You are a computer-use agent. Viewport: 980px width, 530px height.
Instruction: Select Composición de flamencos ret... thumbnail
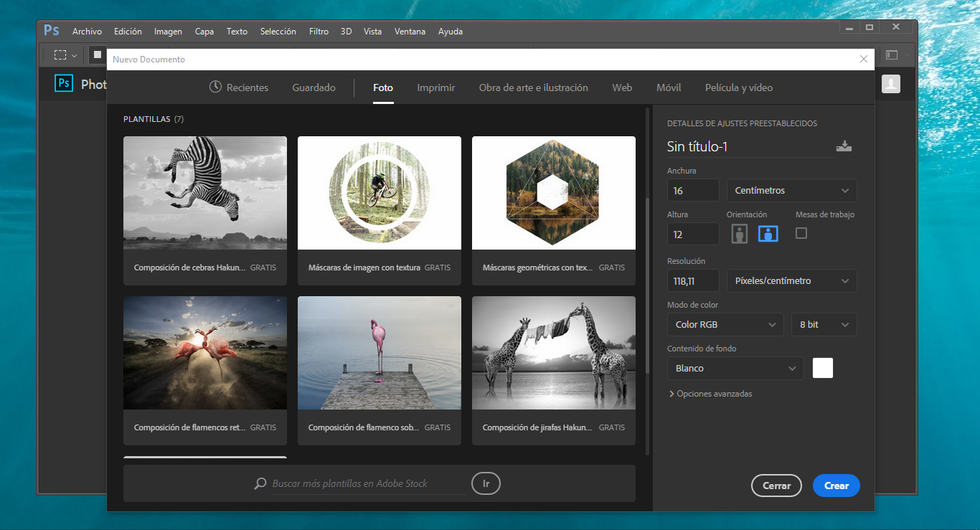[205, 353]
